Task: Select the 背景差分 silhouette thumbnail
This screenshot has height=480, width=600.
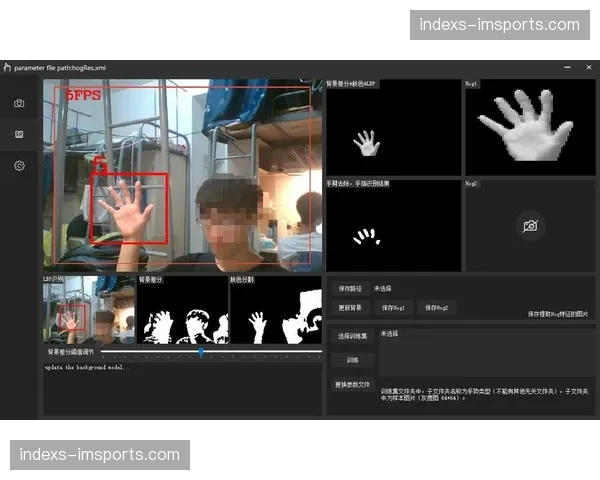Action: (x=182, y=313)
